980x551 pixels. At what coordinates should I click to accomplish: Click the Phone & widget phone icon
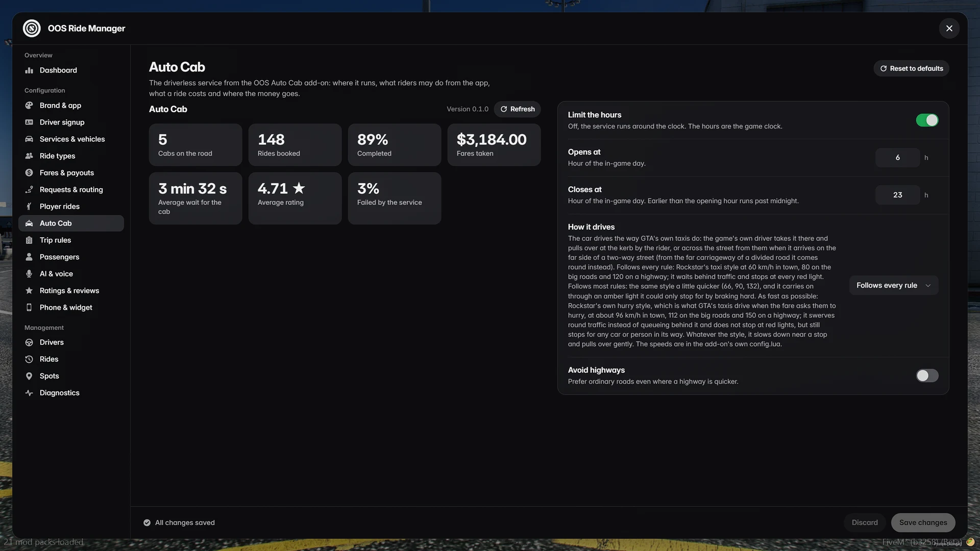pos(29,308)
